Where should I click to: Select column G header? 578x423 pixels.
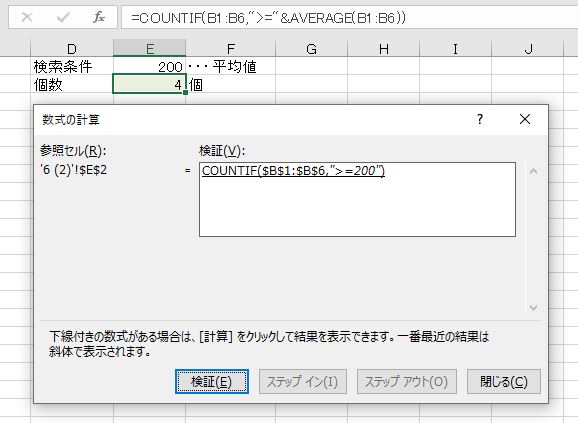pyautogui.click(x=311, y=49)
